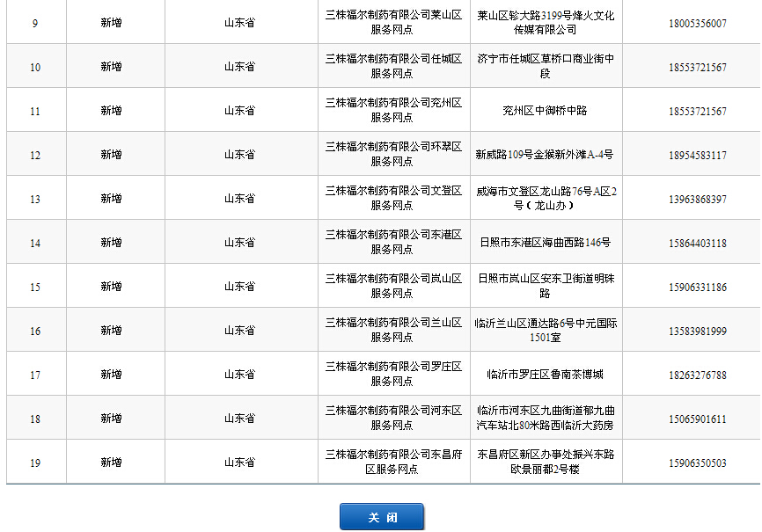Select row number 11 cell
This screenshot has width=762, height=532.
click(x=35, y=112)
